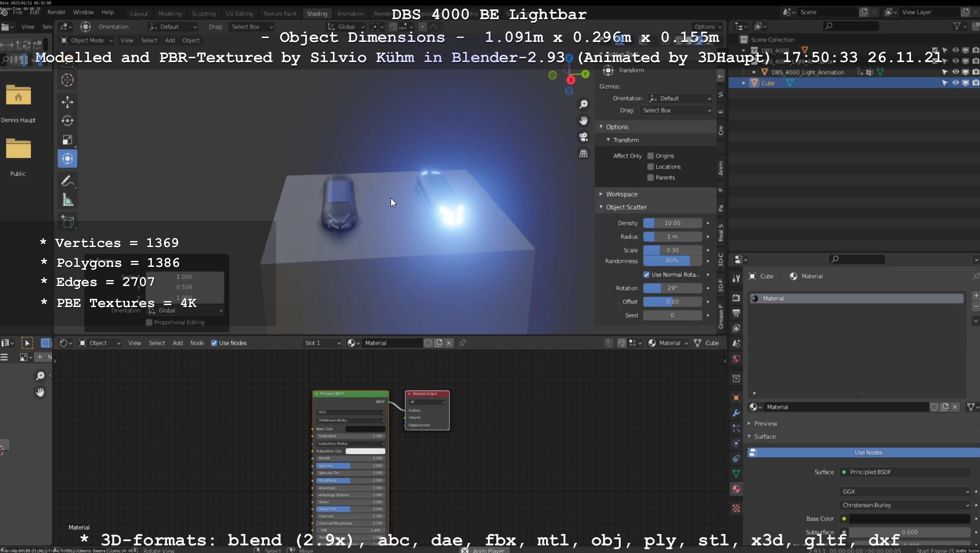Open the Window menu

tap(83, 12)
